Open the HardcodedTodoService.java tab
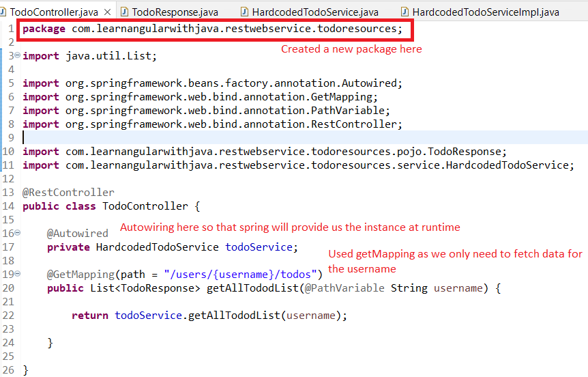 click(x=315, y=12)
